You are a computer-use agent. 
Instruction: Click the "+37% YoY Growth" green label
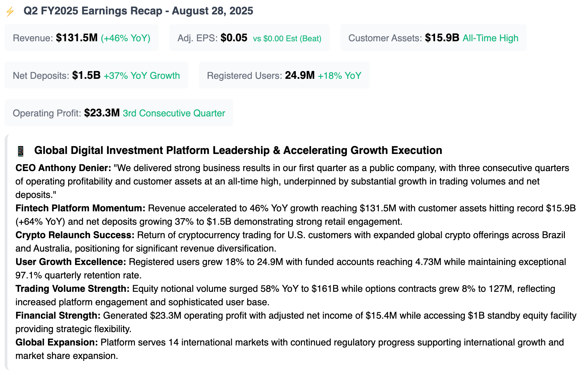142,76
